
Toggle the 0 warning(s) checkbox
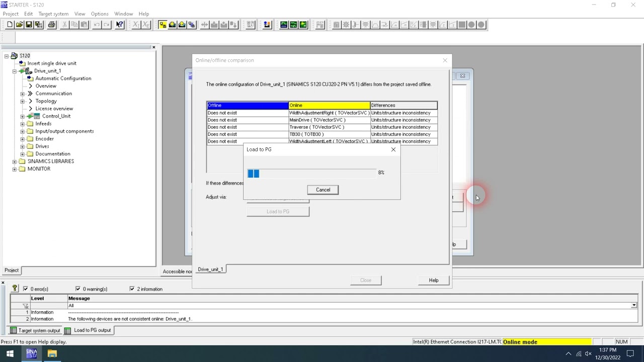pos(77,289)
